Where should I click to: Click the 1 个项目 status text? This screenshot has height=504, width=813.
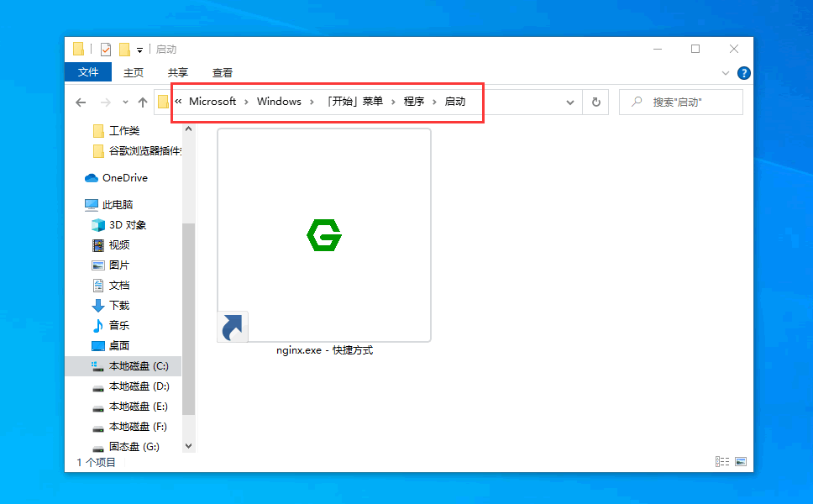click(x=96, y=462)
